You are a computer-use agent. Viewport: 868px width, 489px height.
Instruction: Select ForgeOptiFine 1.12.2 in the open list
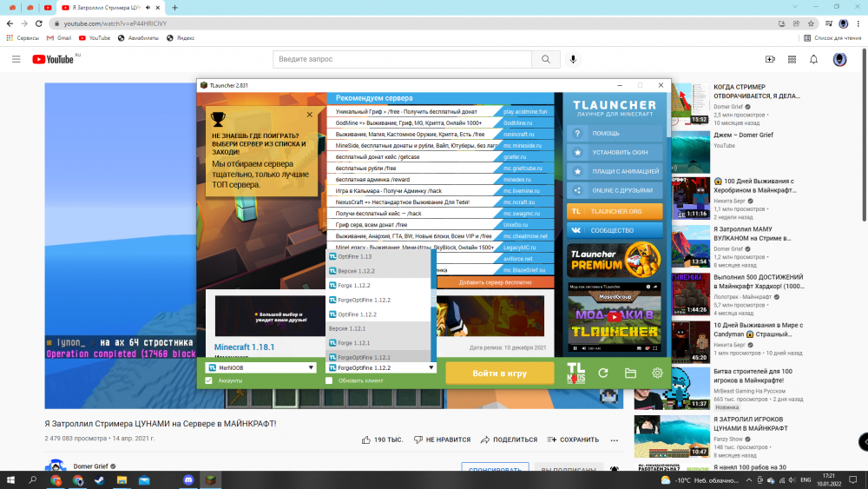[378, 300]
